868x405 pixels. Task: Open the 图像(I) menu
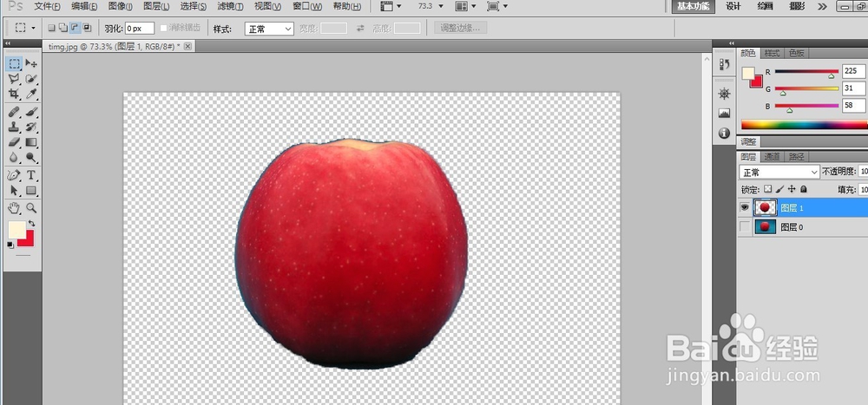point(120,7)
